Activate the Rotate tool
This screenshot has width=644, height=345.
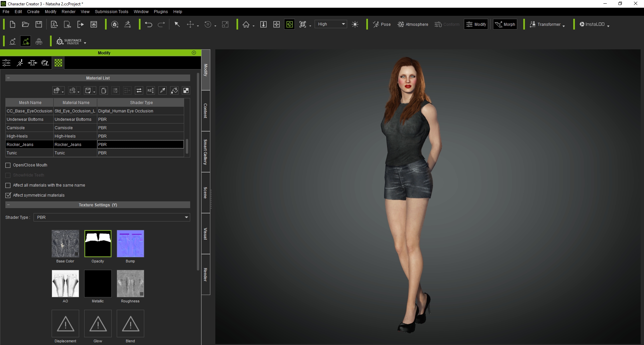point(208,24)
